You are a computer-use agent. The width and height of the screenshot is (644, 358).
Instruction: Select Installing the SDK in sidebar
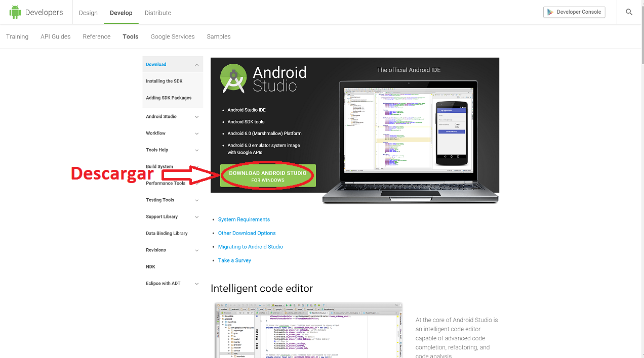[x=164, y=81]
